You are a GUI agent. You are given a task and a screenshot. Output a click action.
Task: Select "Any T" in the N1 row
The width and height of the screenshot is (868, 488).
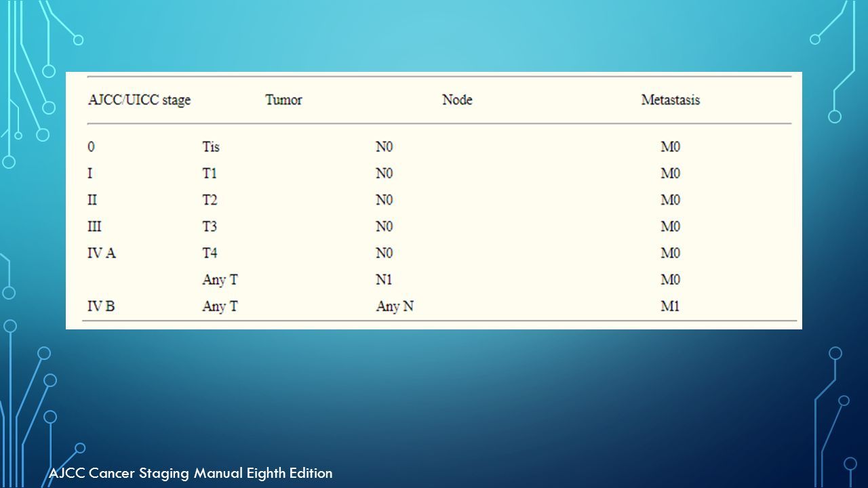220,280
